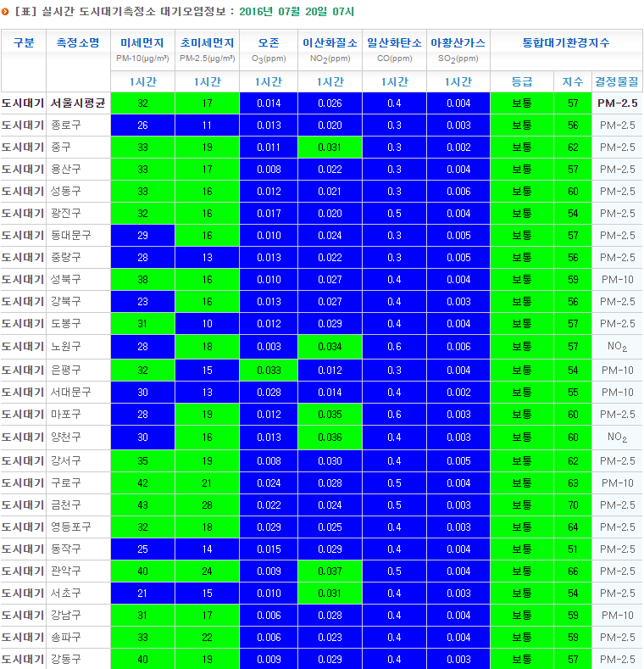Click 서초구's blue PM-10 cell showing 21
This screenshot has height=669, width=644.
point(142,593)
